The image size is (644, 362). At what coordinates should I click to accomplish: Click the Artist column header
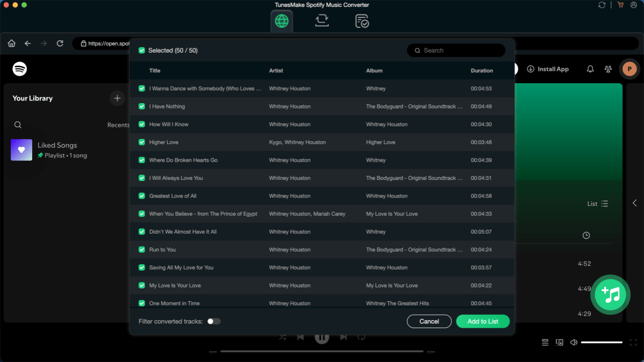click(276, 71)
